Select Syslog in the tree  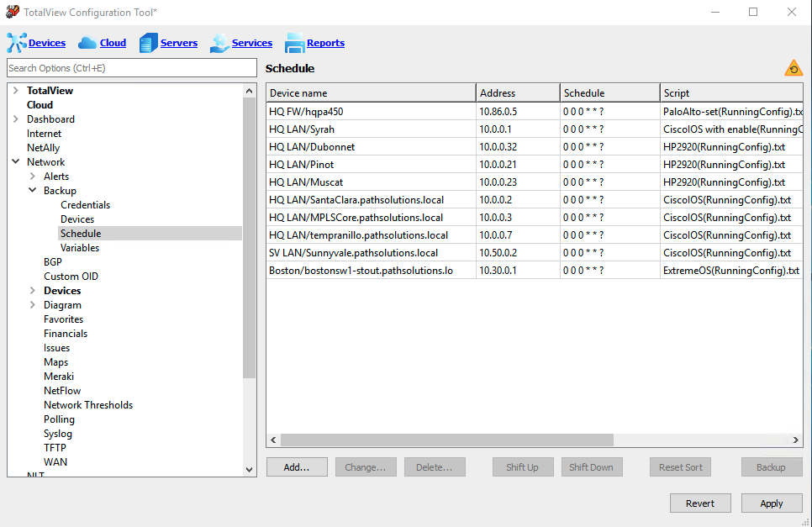tap(58, 434)
